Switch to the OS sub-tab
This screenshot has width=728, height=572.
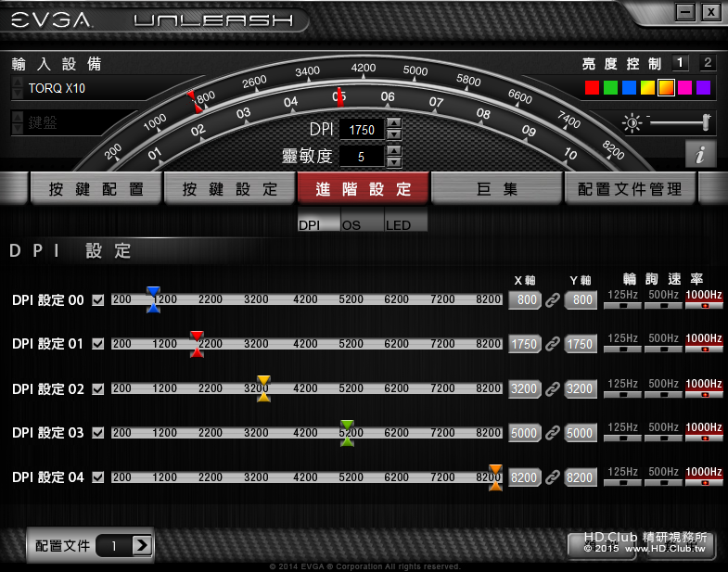[362, 219]
